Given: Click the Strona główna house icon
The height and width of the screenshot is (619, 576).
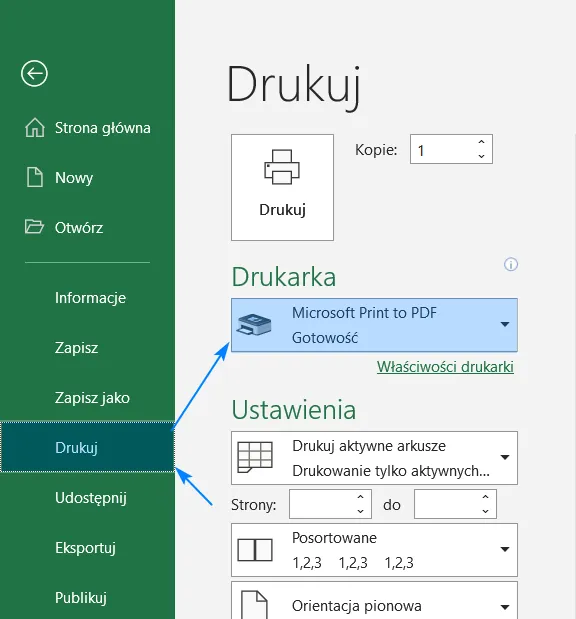Looking at the screenshot, I should pyautogui.click(x=35, y=128).
